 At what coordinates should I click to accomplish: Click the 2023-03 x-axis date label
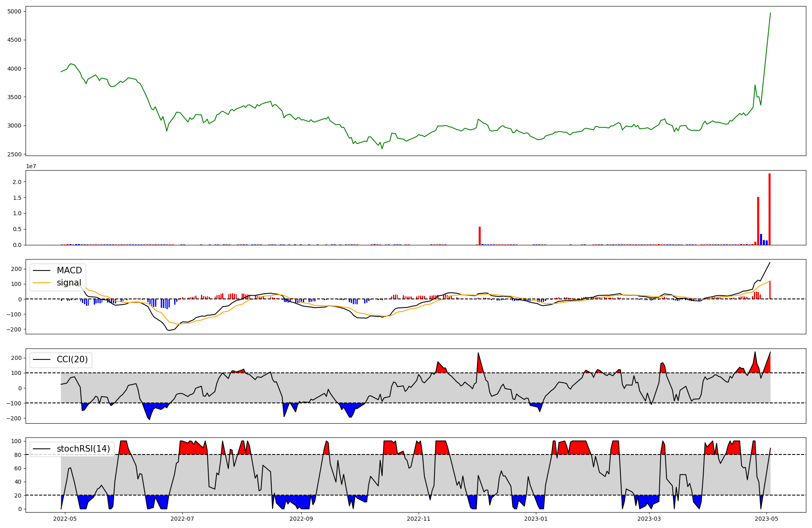tap(649, 519)
